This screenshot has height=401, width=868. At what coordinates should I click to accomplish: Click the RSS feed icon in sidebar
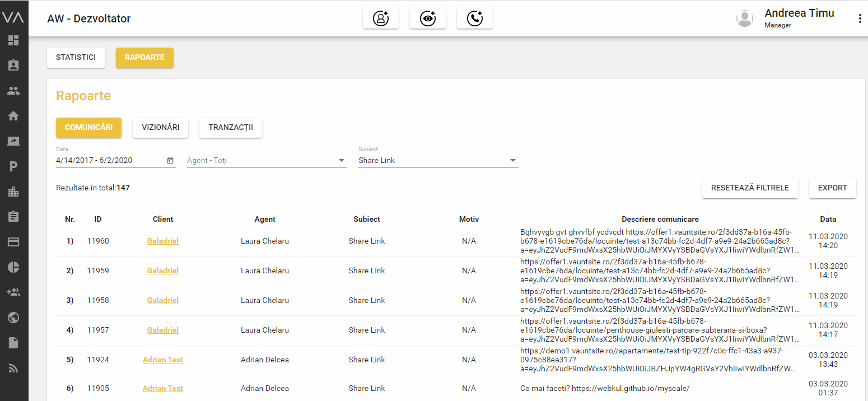[13, 368]
